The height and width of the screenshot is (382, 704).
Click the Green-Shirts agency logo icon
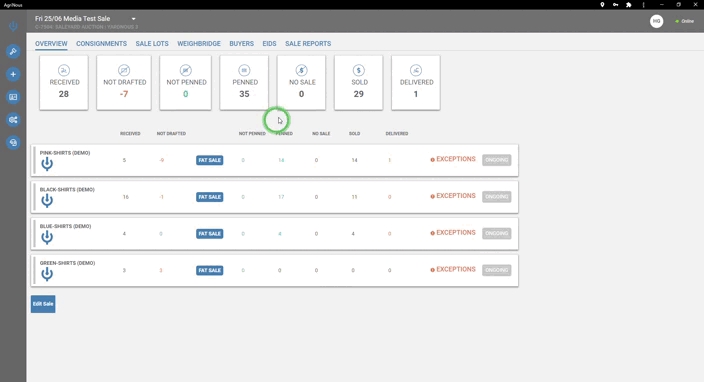coord(47,274)
